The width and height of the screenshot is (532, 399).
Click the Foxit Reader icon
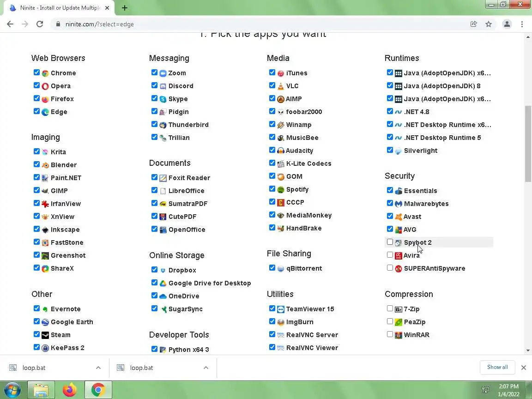tap(163, 178)
